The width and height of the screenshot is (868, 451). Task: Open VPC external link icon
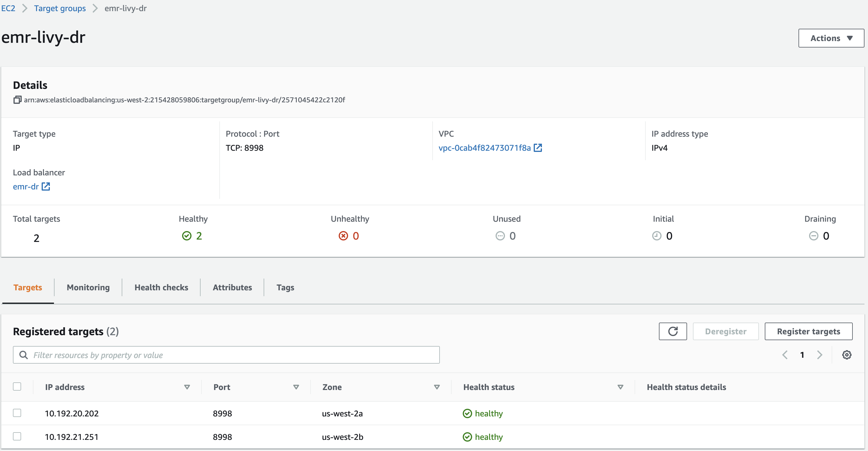(x=538, y=147)
